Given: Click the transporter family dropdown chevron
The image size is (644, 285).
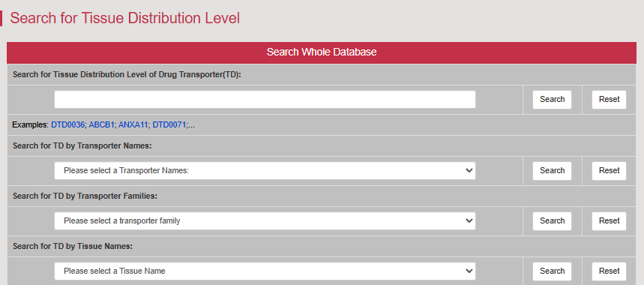Looking at the screenshot, I should (x=469, y=221).
